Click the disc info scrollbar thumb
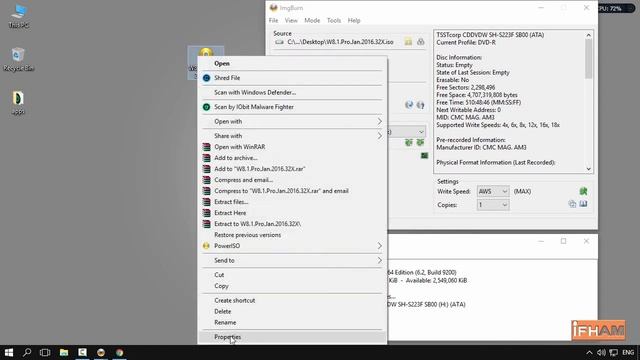 [x=588, y=59]
